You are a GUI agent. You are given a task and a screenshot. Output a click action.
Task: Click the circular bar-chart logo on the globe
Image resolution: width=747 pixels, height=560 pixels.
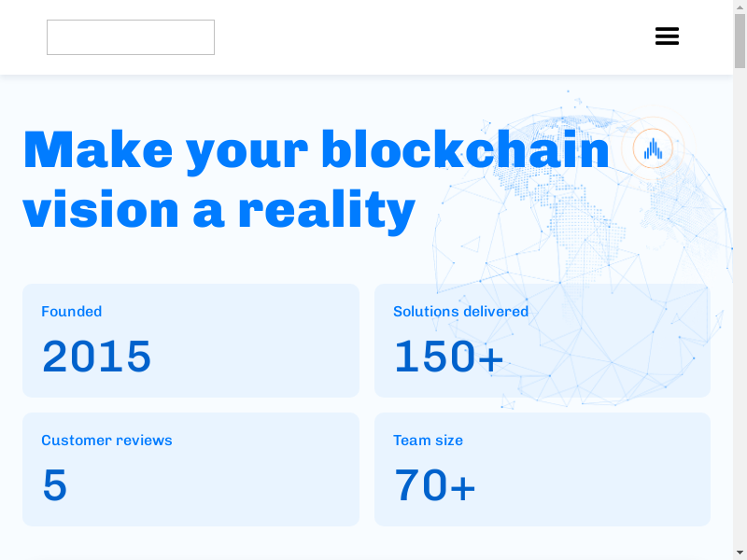pyautogui.click(x=653, y=147)
